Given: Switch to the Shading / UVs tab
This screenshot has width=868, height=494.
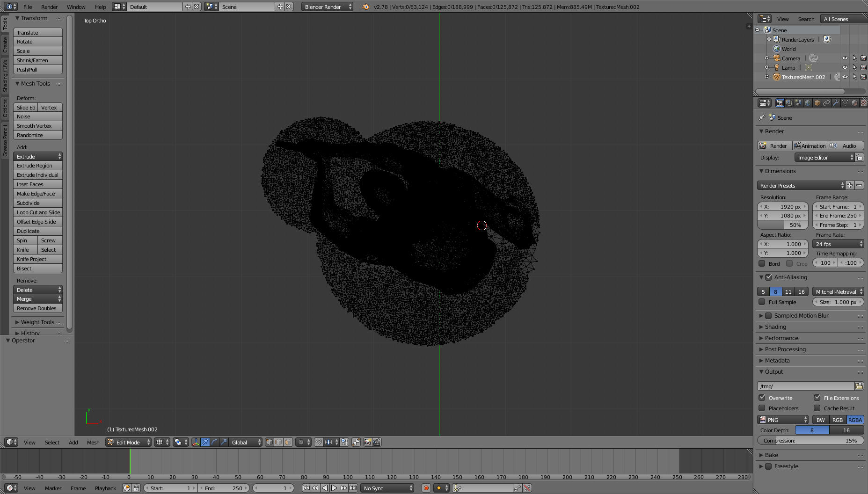Looking at the screenshot, I should (5, 76).
